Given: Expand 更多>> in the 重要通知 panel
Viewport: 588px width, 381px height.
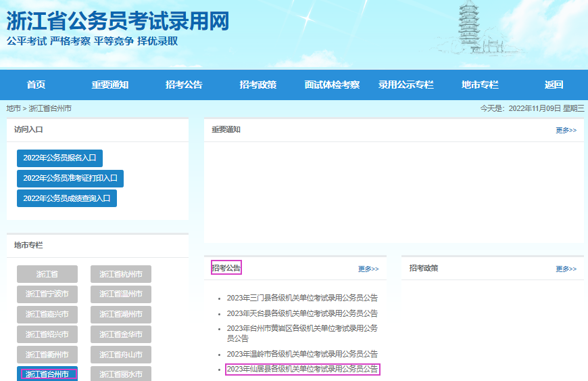Looking at the screenshot, I should click(566, 131).
